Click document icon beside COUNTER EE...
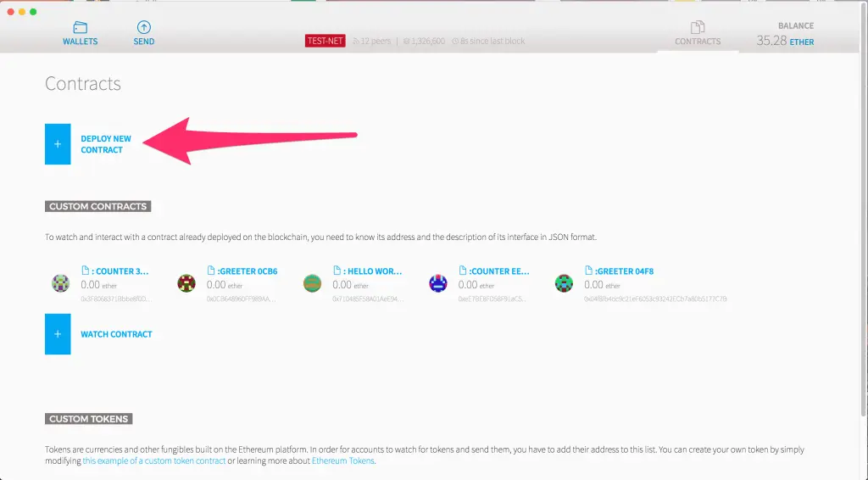 coord(463,271)
